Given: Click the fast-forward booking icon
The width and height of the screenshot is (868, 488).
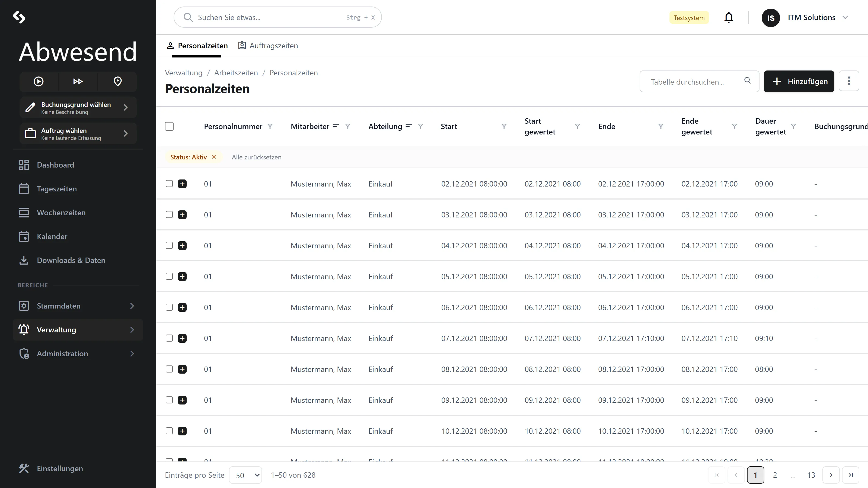Looking at the screenshot, I should [x=78, y=82].
